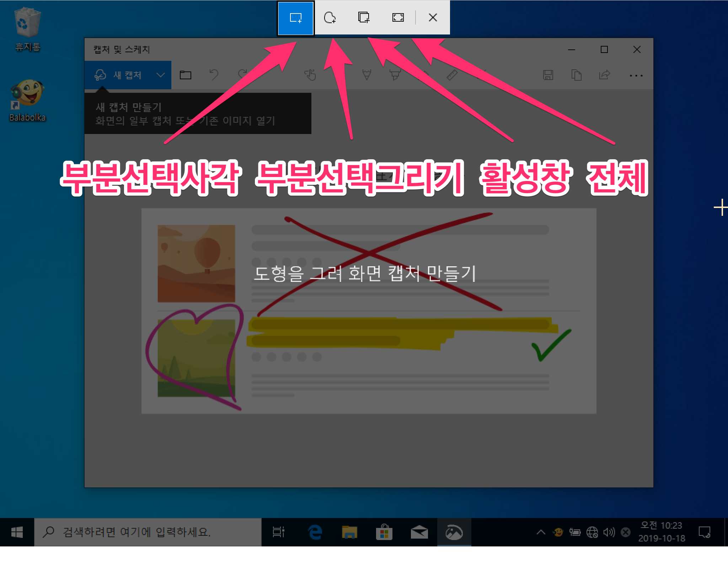Select the ballpoint pen tool

tap(366, 75)
